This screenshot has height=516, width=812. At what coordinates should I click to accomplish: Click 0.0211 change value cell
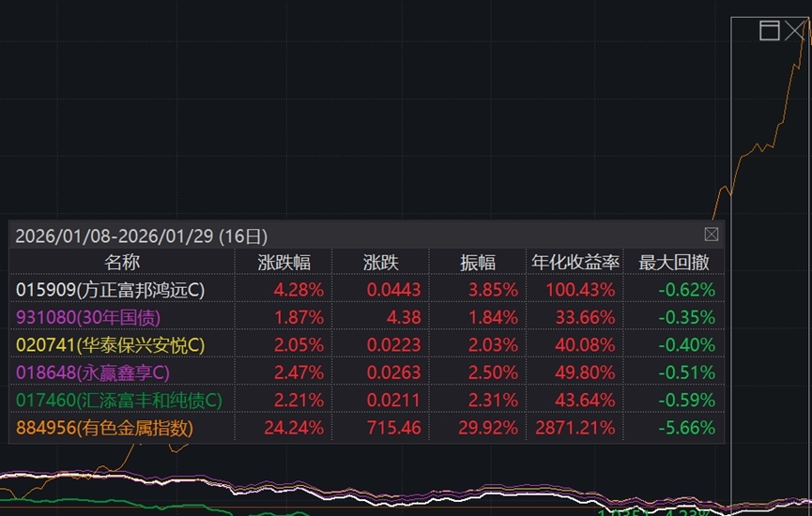click(393, 400)
